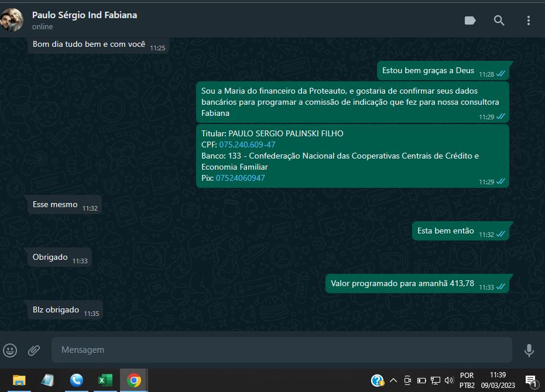
Task: Open the blue phone app in taskbar
Action: [77, 380]
